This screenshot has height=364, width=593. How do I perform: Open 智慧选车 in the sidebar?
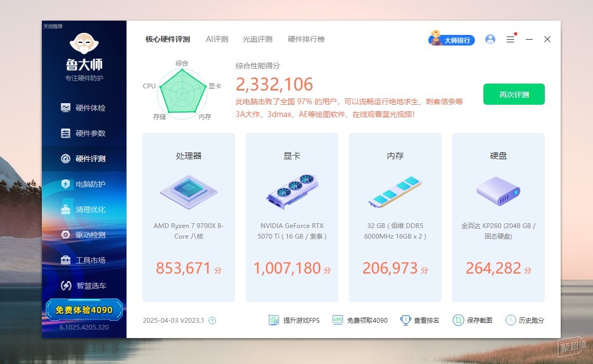coord(84,285)
